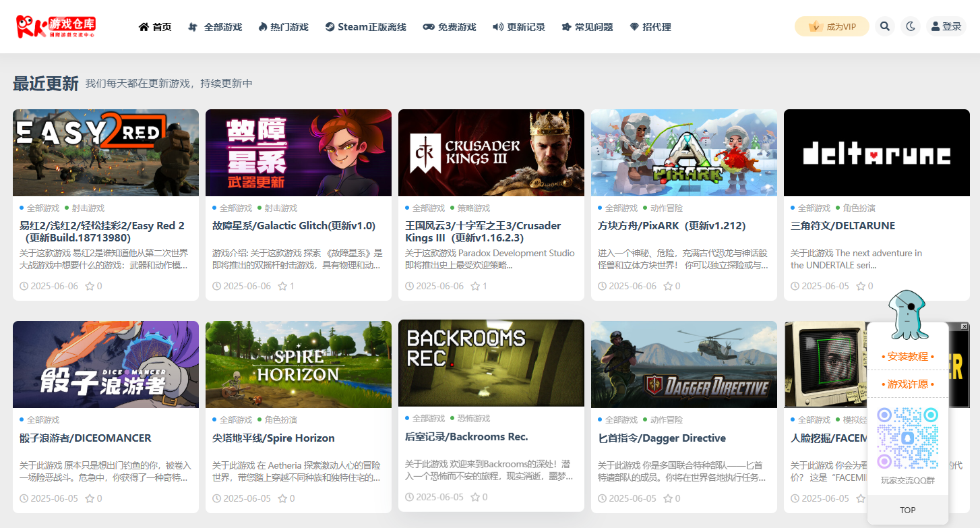980x528 pixels.
Task: Open the Spire Horizon thumbnail
Action: point(299,364)
